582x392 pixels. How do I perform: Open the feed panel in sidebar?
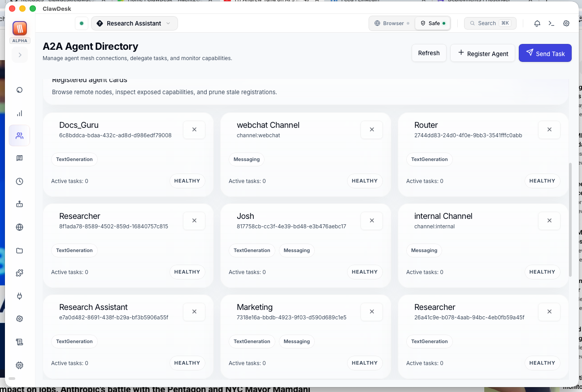coord(19,158)
